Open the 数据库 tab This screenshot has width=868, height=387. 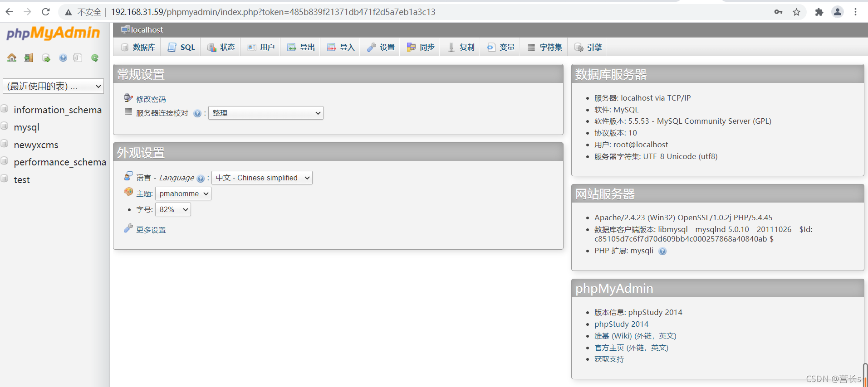click(x=138, y=47)
